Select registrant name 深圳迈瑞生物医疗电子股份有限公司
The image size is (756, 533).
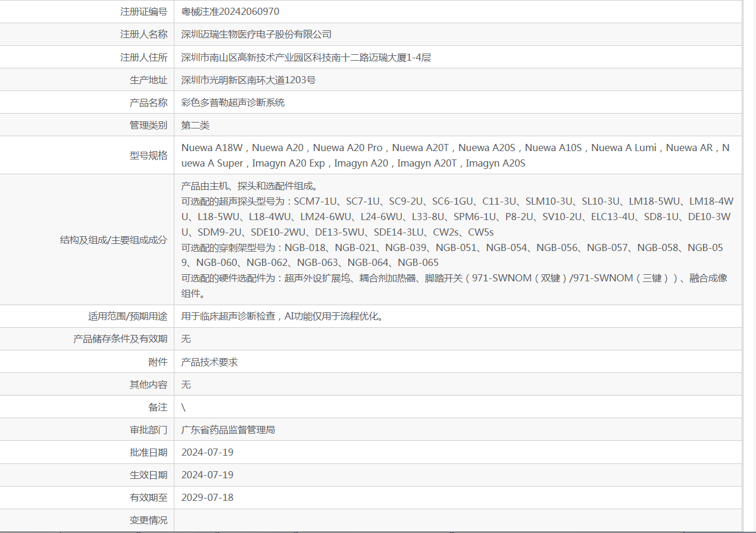(256, 35)
